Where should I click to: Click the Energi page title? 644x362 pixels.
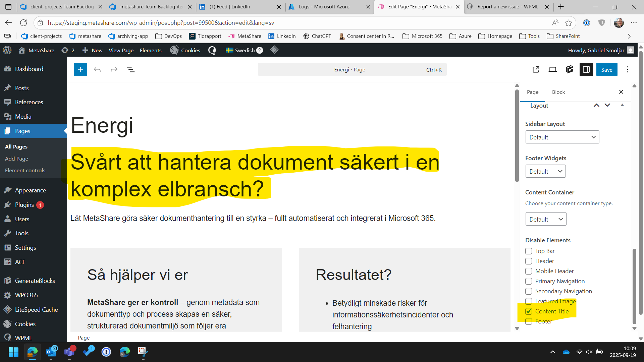[x=102, y=125]
